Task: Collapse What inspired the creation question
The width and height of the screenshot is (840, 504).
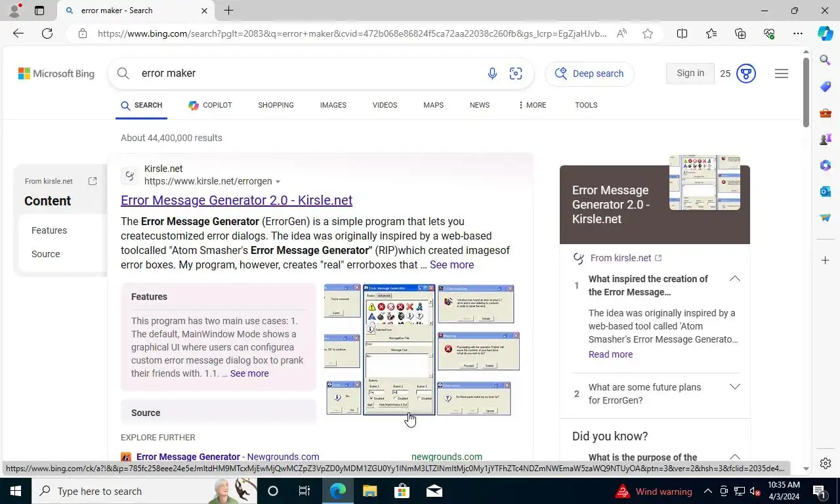Action: click(x=735, y=279)
